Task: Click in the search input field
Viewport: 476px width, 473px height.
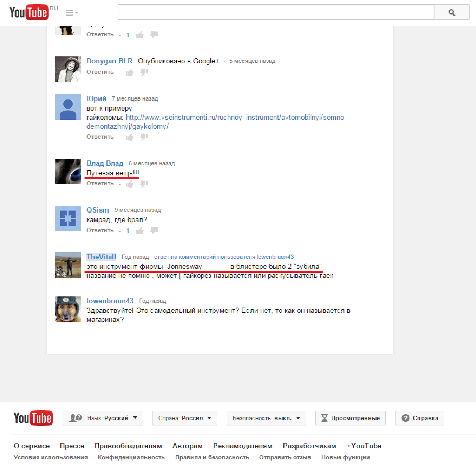Action: (276, 12)
